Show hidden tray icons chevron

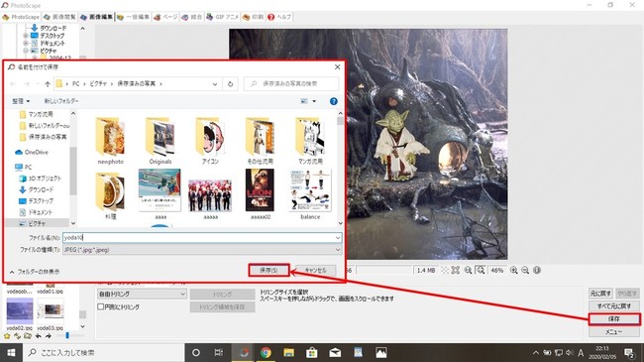point(536,352)
